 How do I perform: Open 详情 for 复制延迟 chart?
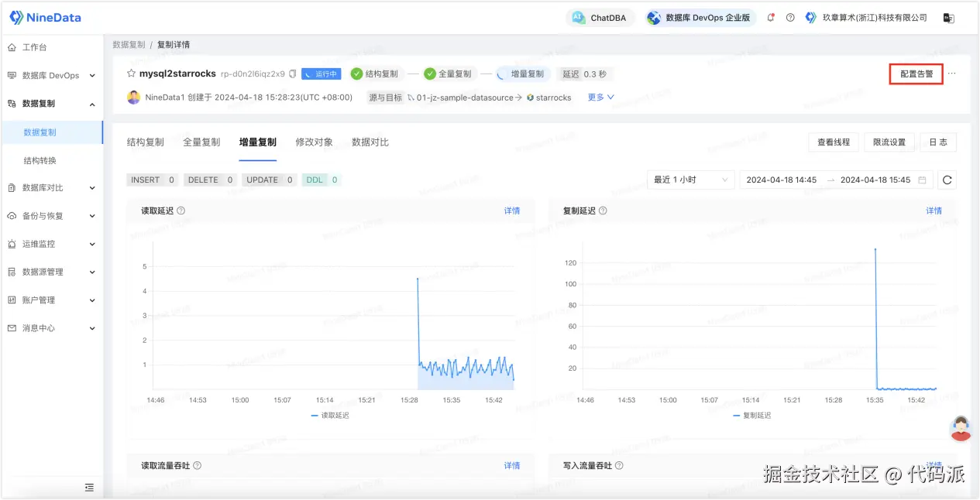[934, 211]
